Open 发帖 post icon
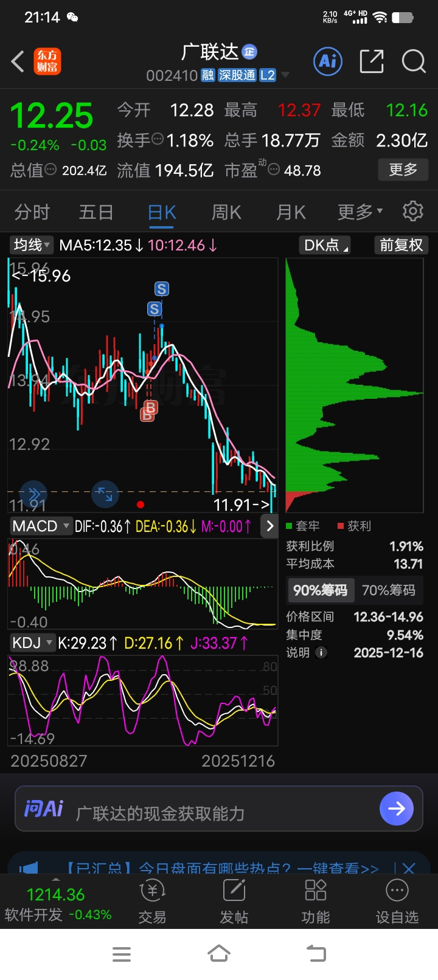The width and height of the screenshot is (438, 980). pyautogui.click(x=234, y=891)
